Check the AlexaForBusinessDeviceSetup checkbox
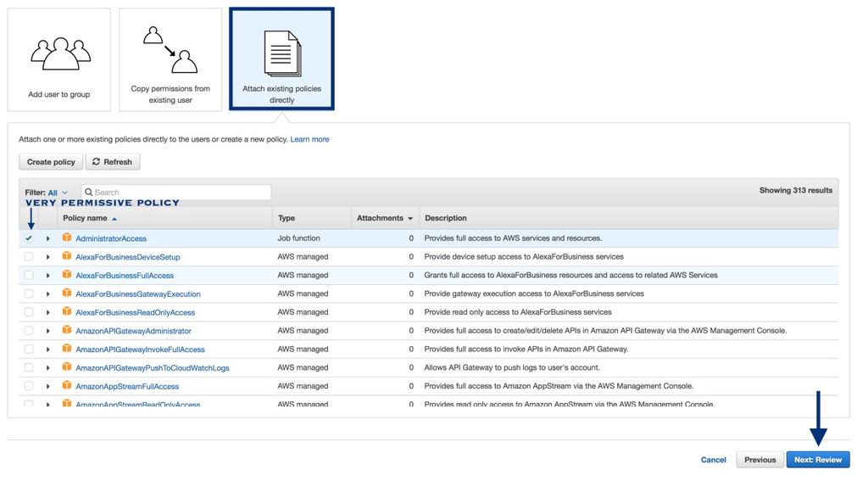This screenshot has height=481, width=868. pos(29,256)
